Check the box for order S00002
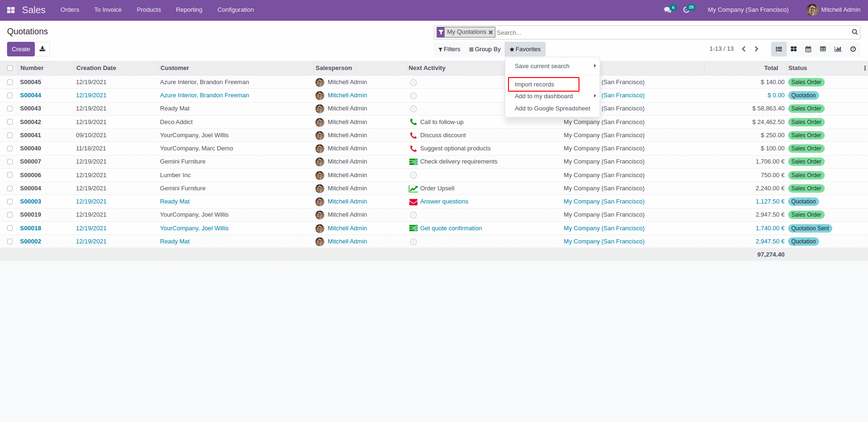868x422 pixels. [10, 242]
